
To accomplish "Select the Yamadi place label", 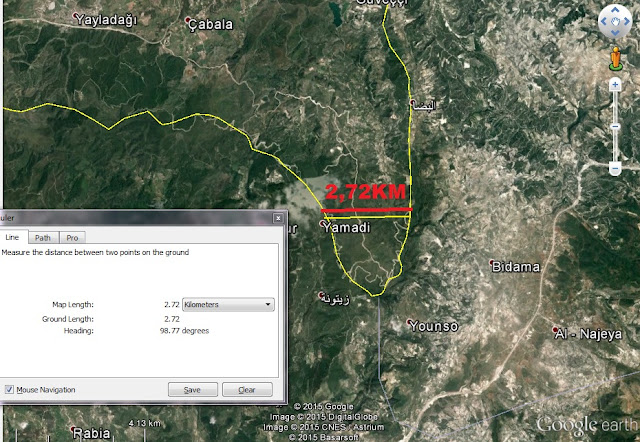I will [347, 227].
